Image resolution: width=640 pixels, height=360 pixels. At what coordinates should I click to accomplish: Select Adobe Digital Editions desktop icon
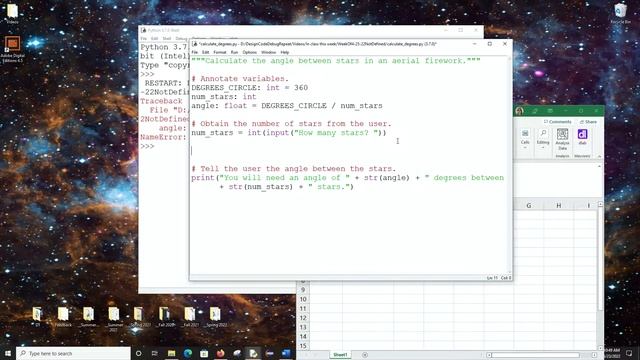click(12, 49)
